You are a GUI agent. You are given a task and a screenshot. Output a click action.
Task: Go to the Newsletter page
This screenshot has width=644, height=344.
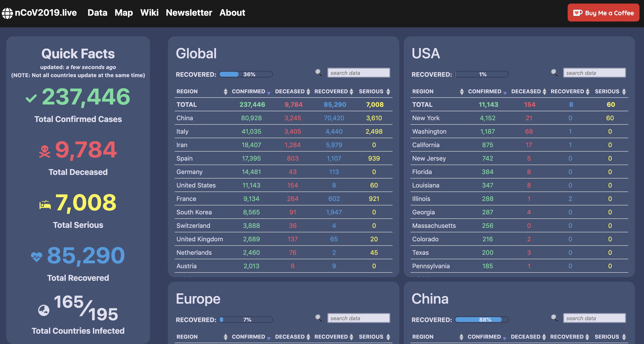point(189,13)
